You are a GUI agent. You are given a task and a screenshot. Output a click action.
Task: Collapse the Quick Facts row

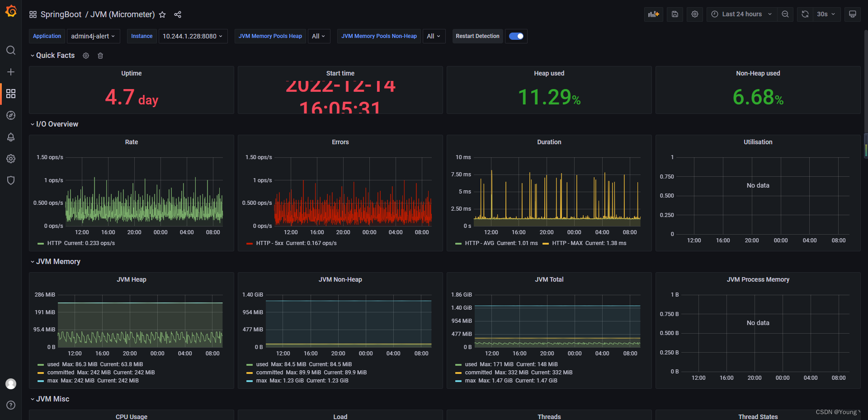[52, 56]
